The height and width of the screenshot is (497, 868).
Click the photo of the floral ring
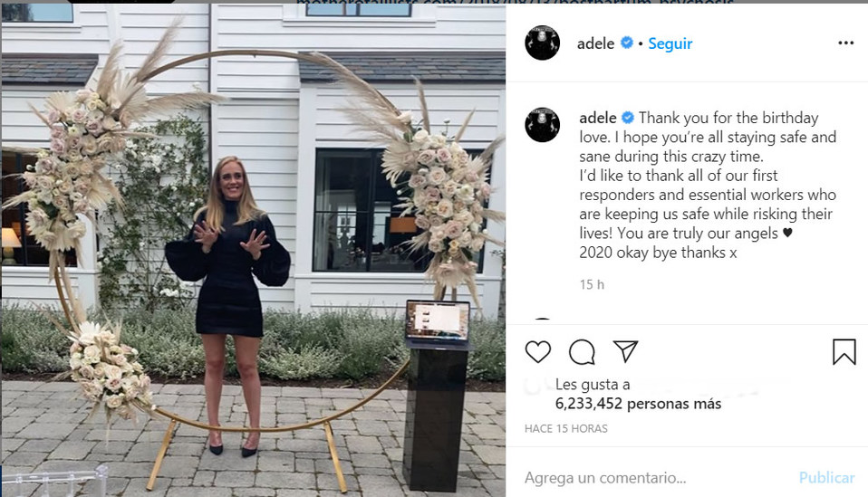point(253,251)
